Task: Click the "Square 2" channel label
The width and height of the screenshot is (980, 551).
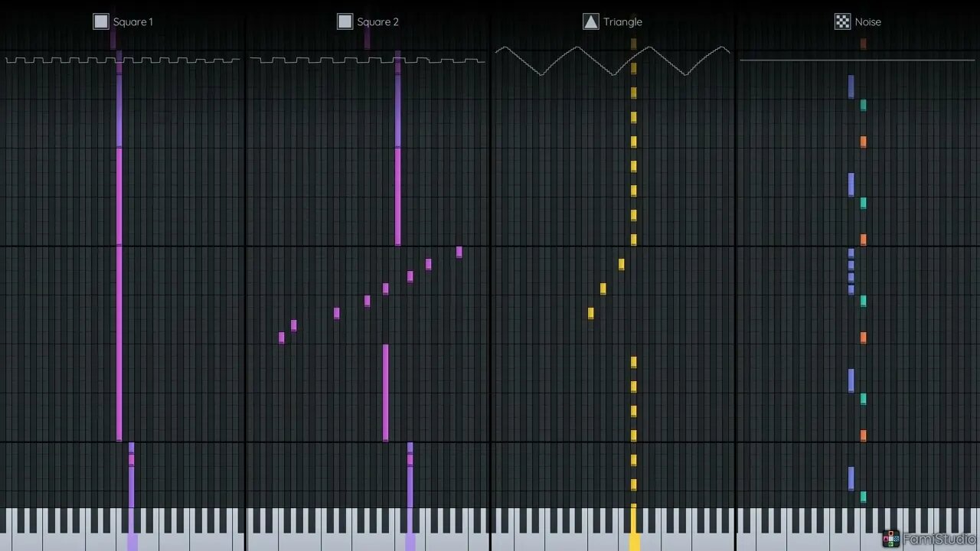Action: (377, 21)
